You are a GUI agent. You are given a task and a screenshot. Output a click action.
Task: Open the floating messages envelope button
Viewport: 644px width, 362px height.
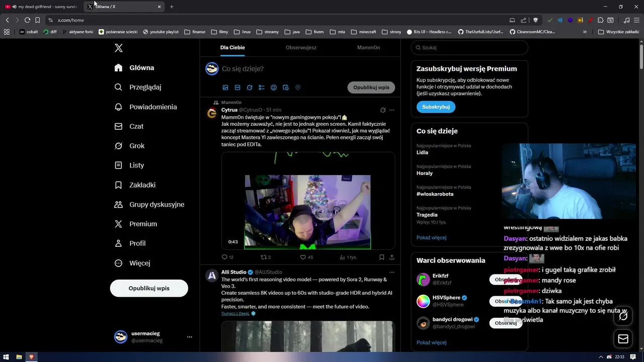pyautogui.click(x=623, y=339)
